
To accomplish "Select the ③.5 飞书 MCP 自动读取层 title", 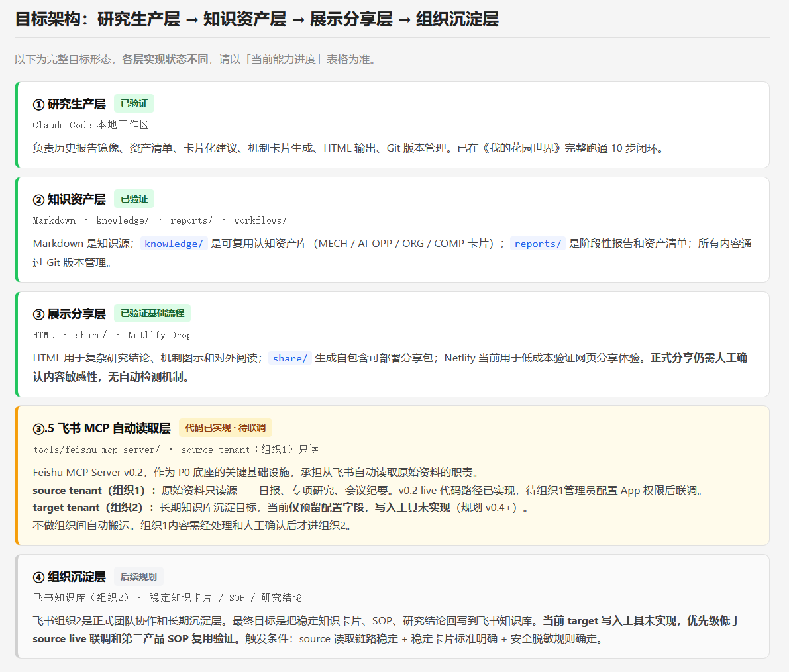I will (x=101, y=428).
